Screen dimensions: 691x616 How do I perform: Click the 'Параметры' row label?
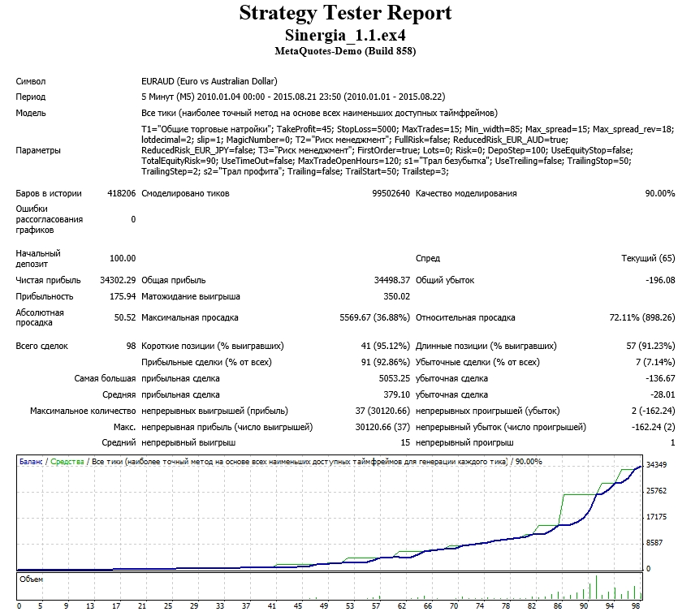pos(38,151)
